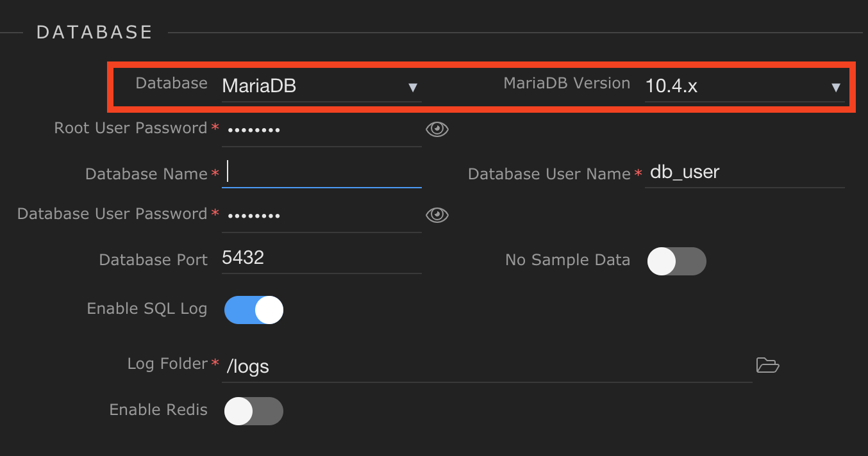Enable the Redis toggle switch
This screenshot has height=456, width=868.
tap(254, 411)
